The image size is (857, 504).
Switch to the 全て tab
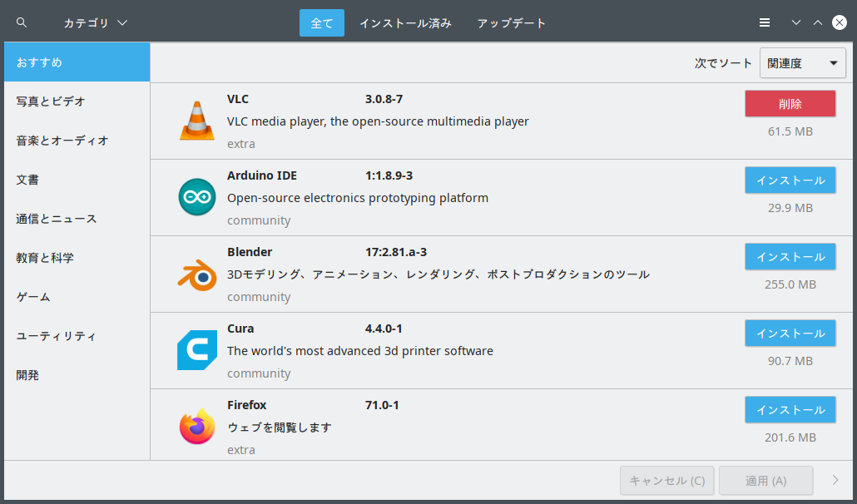point(321,23)
